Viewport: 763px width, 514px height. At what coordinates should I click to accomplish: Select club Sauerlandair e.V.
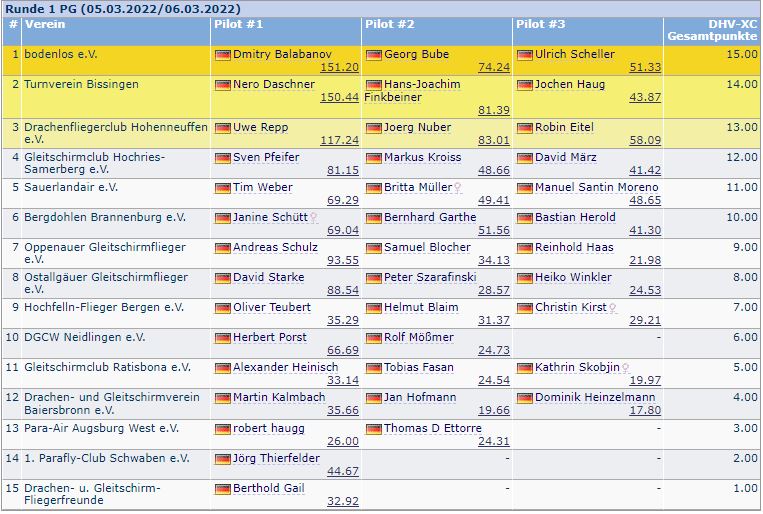(71, 187)
